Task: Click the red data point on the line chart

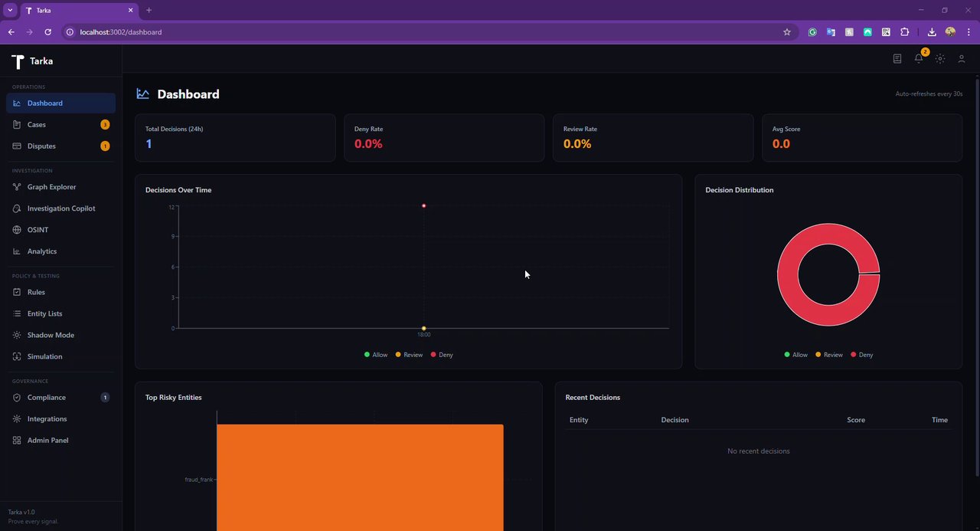Action: tap(423, 205)
